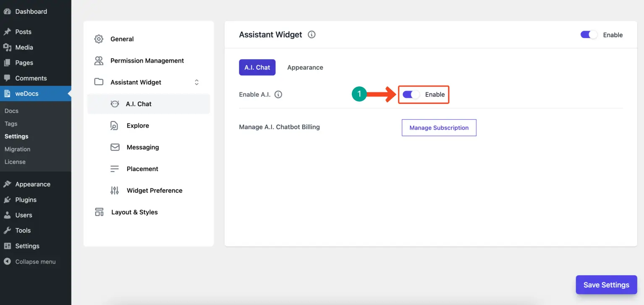
Task: Open Settings under weDocs menu
Action: [x=16, y=136]
